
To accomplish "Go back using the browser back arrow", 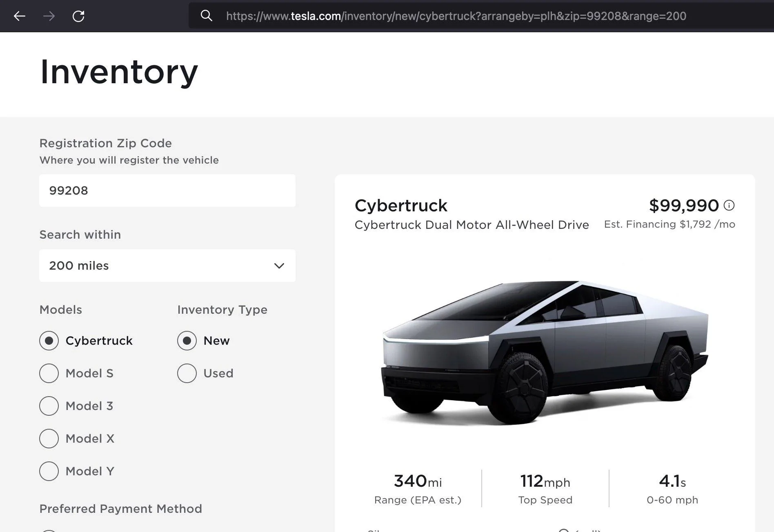I will [x=20, y=16].
